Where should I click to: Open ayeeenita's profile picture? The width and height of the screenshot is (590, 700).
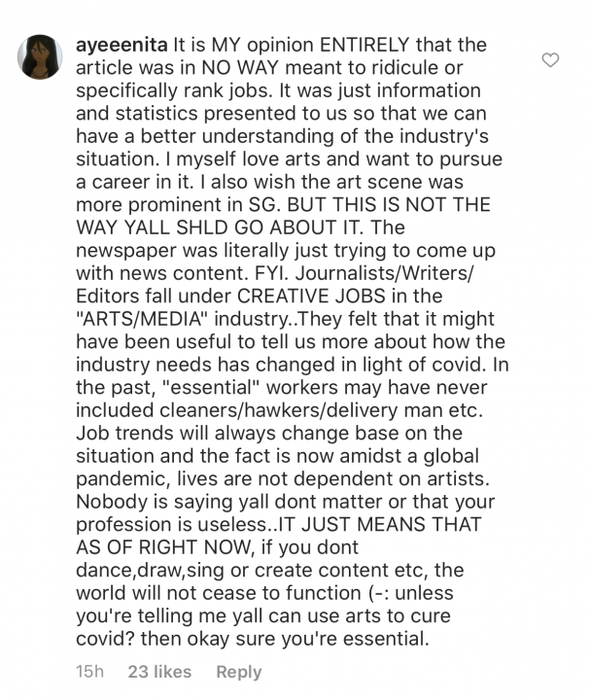[x=39, y=64]
